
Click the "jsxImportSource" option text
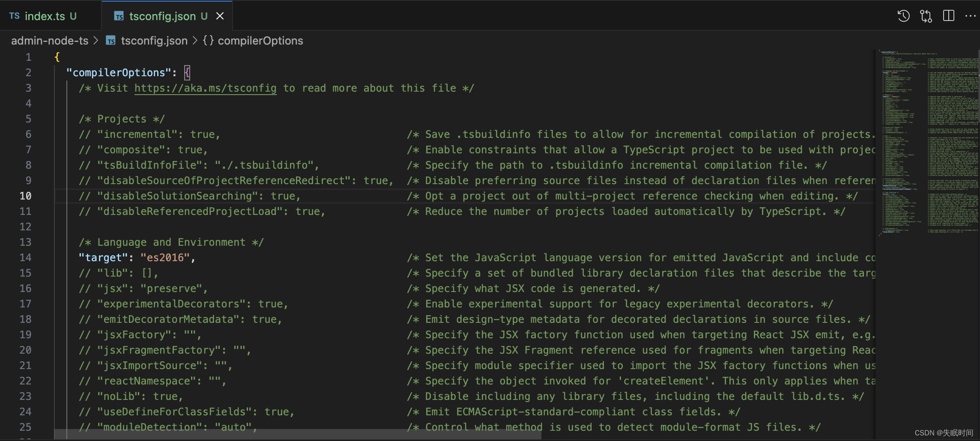[149, 366]
